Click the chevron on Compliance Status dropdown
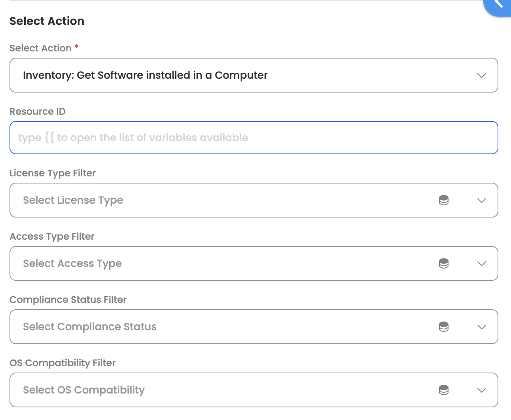Viewport: 511px width, 420px height. [x=481, y=327]
